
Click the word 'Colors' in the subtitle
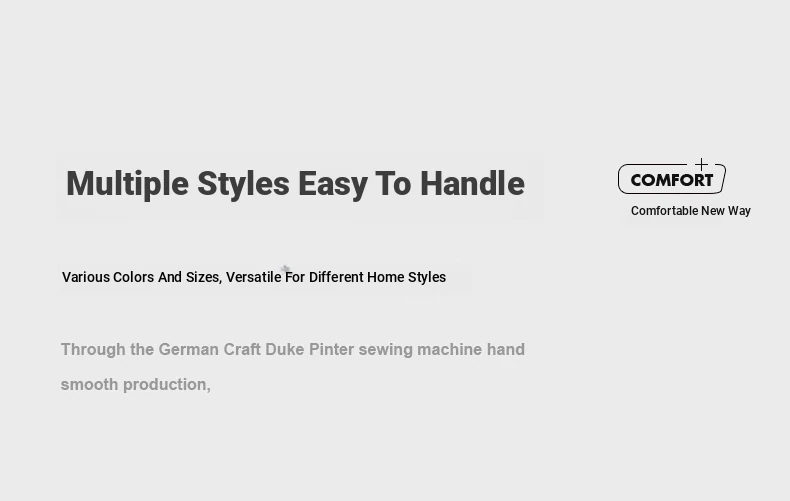tap(133, 277)
